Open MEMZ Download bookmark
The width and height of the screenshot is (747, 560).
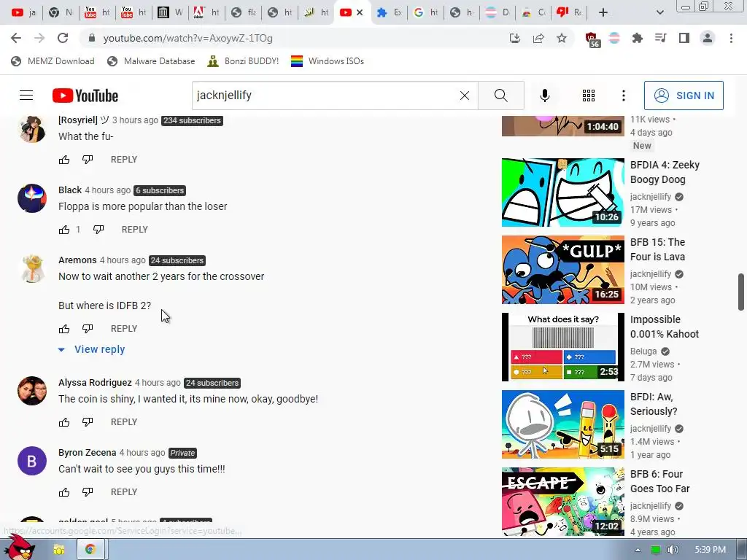(53, 61)
